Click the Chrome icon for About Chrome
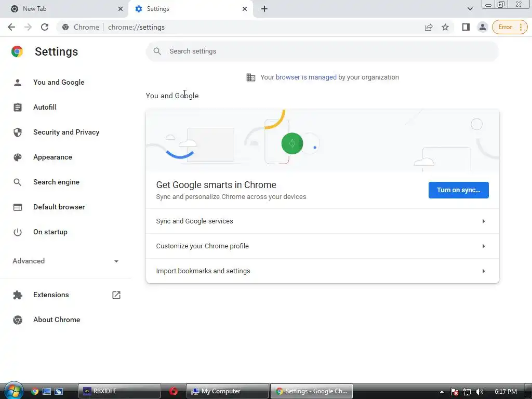 (x=18, y=320)
